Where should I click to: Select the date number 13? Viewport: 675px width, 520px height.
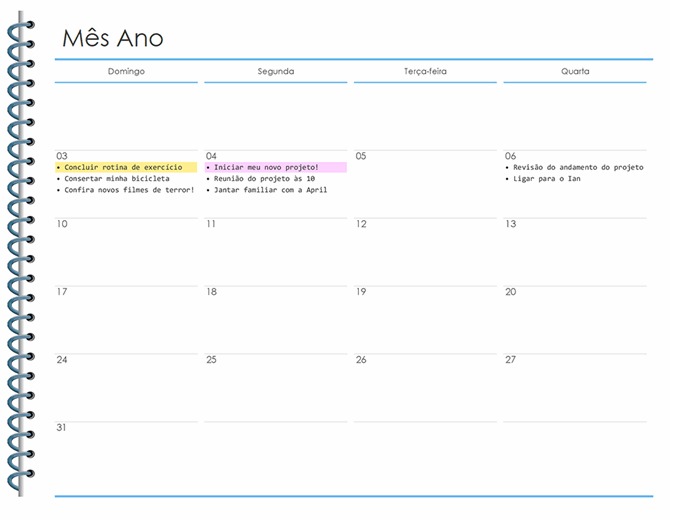click(x=510, y=224)
